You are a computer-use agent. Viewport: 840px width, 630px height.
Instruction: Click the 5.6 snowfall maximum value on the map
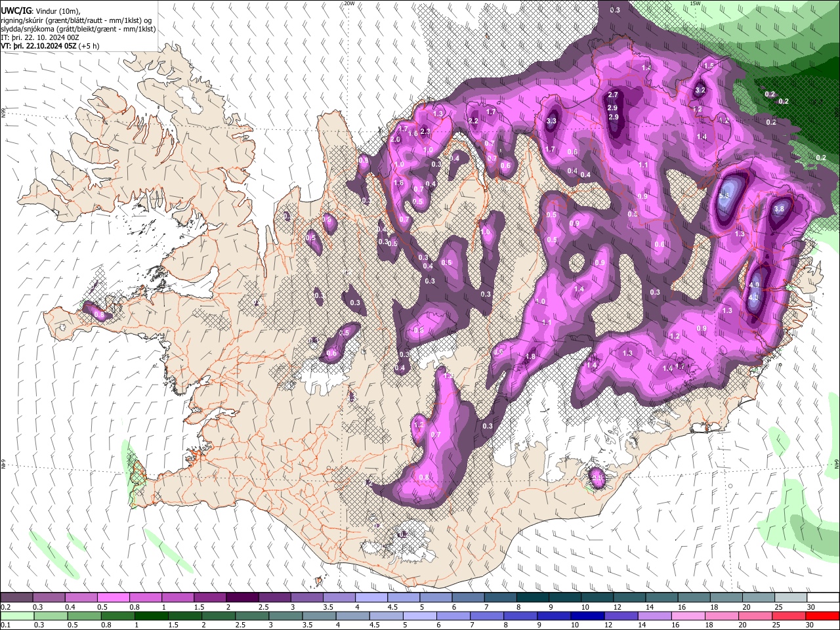click(x=724, y=196)
